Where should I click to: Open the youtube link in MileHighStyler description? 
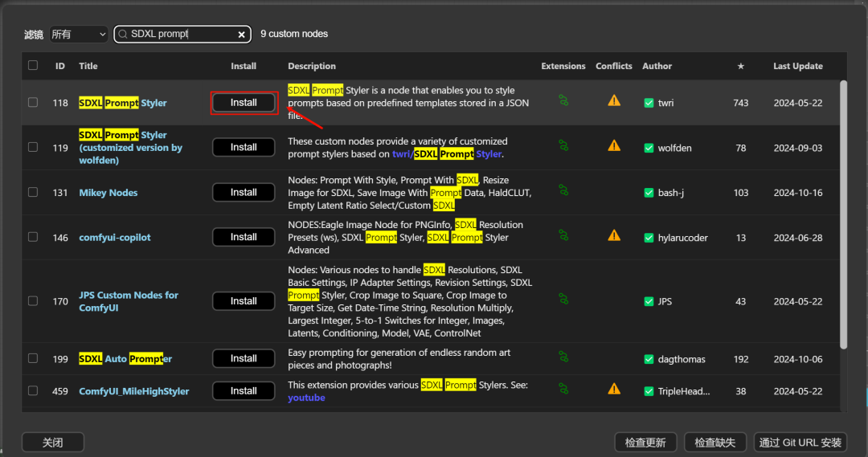point(306,398)
